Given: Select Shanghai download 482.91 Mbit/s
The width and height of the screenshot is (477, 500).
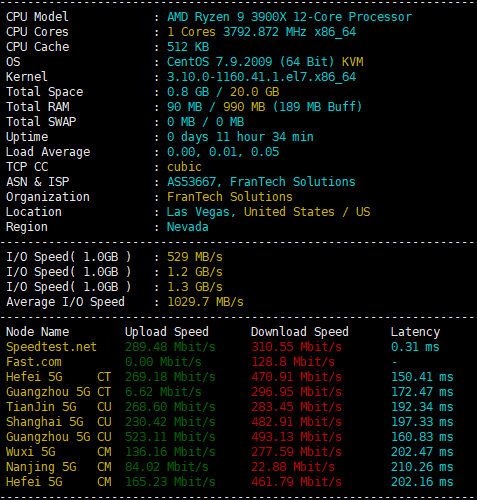Looking at the screenshot, I should pos(297,422).
